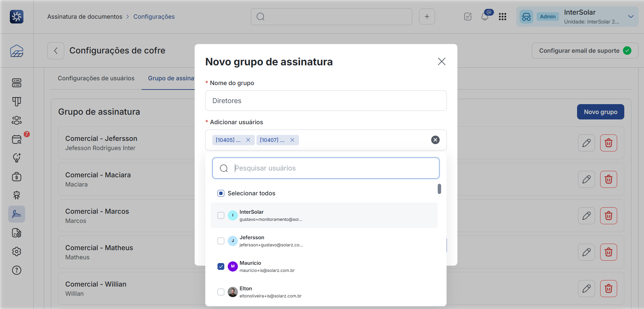Viewport: 644px width, 309px height.
Task: Remove the [10407] user tag
Action: tap(292, 140)
